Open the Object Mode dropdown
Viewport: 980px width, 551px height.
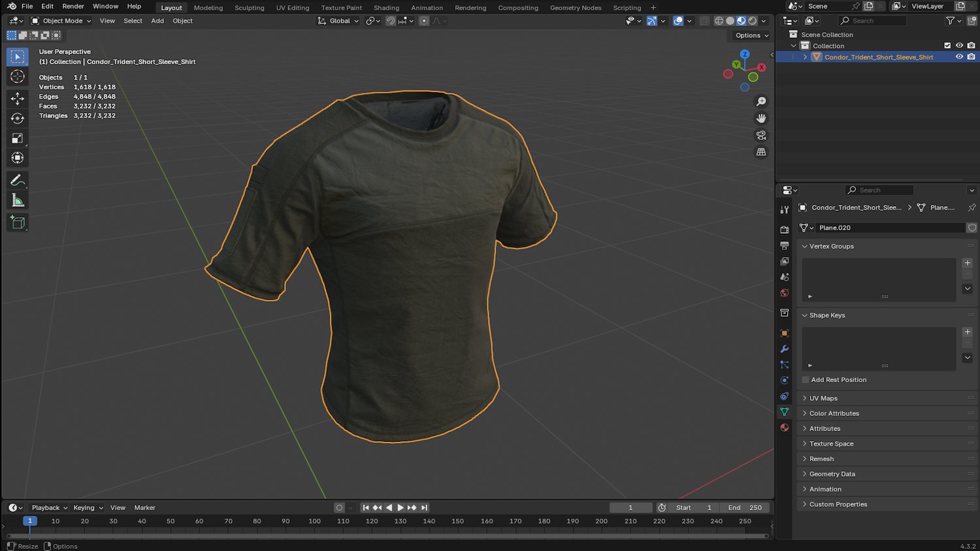pyautogui.click(x=62, y=21)
